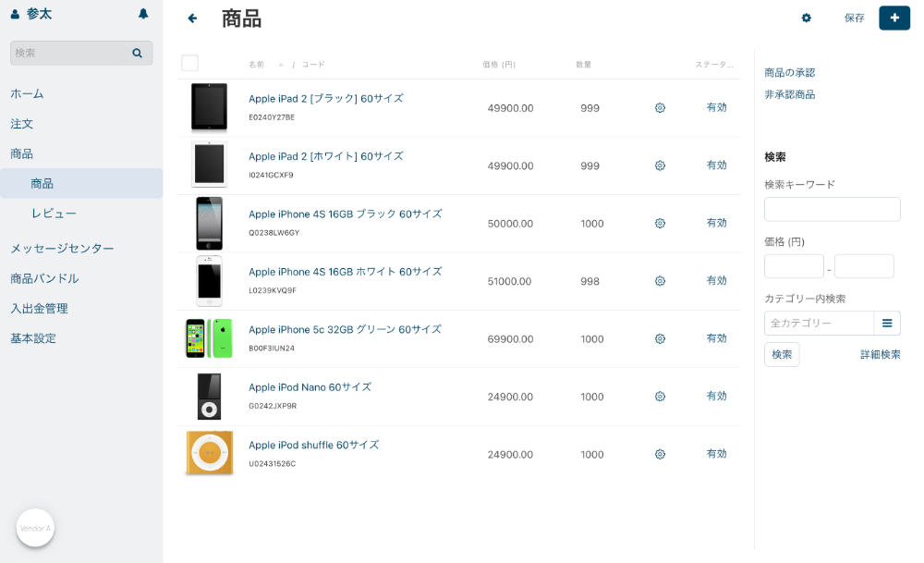
Task: Change 有効 status for iPod Nano
Action: click(717, 397)
